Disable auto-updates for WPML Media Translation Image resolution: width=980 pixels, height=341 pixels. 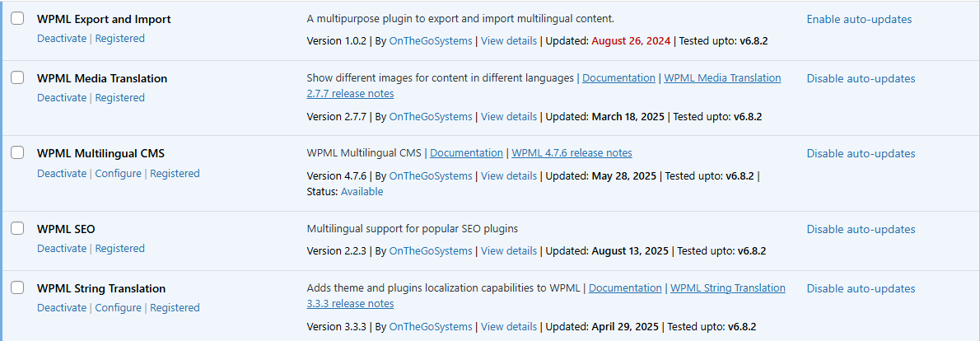coord(861,78)
